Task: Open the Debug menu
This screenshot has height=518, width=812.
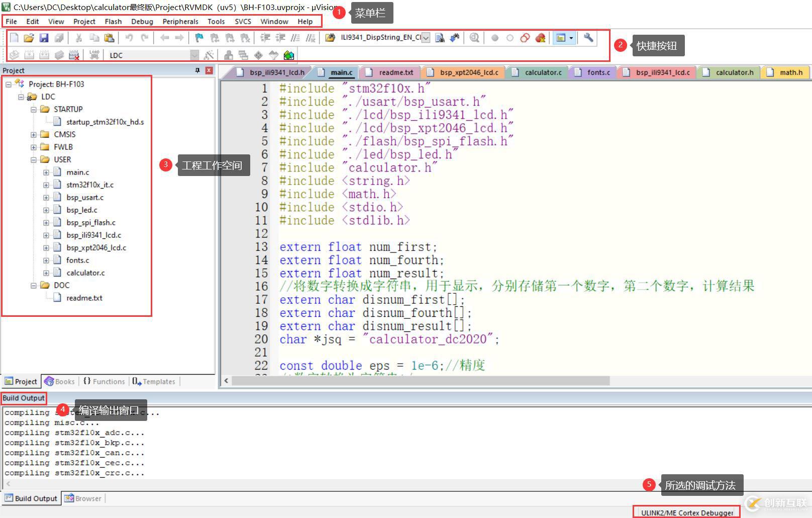Action: click(142, 22)
